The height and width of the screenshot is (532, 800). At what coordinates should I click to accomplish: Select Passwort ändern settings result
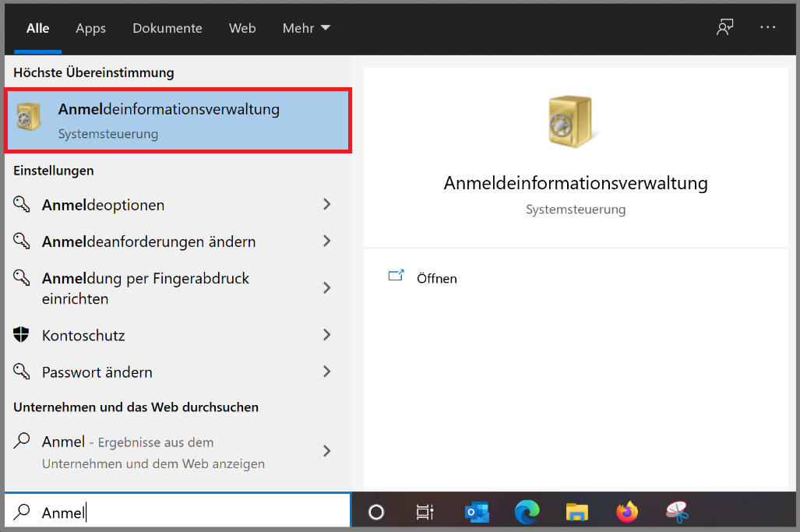[97, 372]
